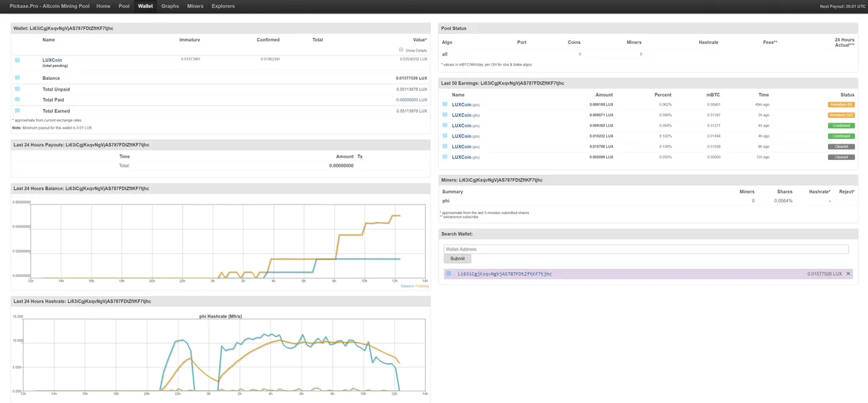Click the 0.0564% shares value

click(x=785, y=200)
